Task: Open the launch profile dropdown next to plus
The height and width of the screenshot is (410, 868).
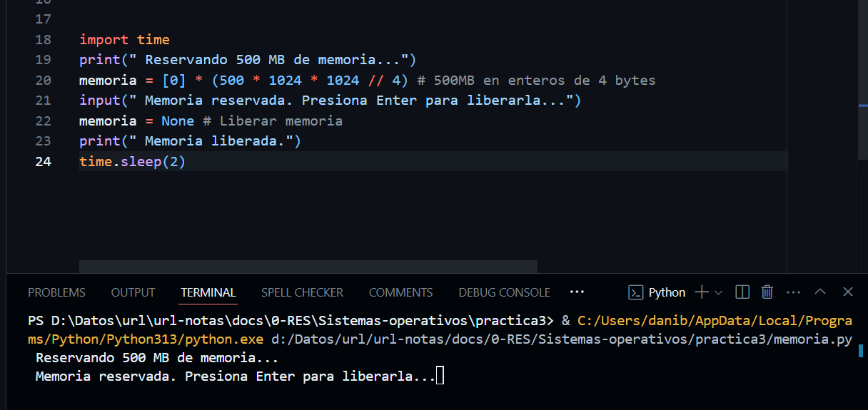Action: coord(719,292)
